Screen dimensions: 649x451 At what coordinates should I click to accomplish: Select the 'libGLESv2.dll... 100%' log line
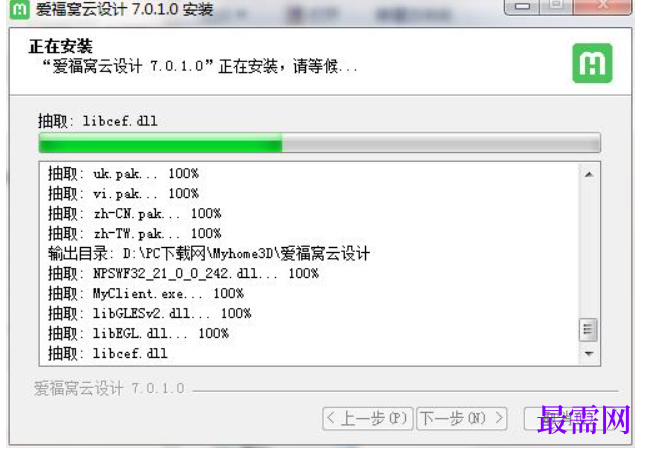pyautogui.click(x=149, y=314)
